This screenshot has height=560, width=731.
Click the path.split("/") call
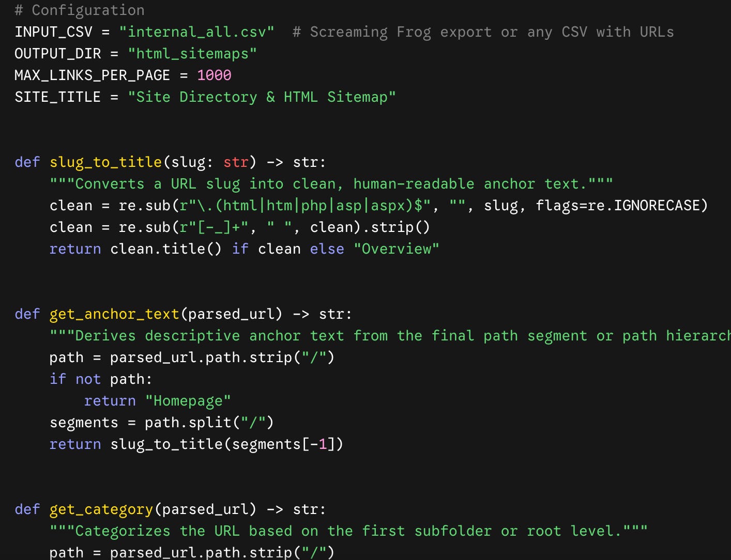[x=209, y=423]
